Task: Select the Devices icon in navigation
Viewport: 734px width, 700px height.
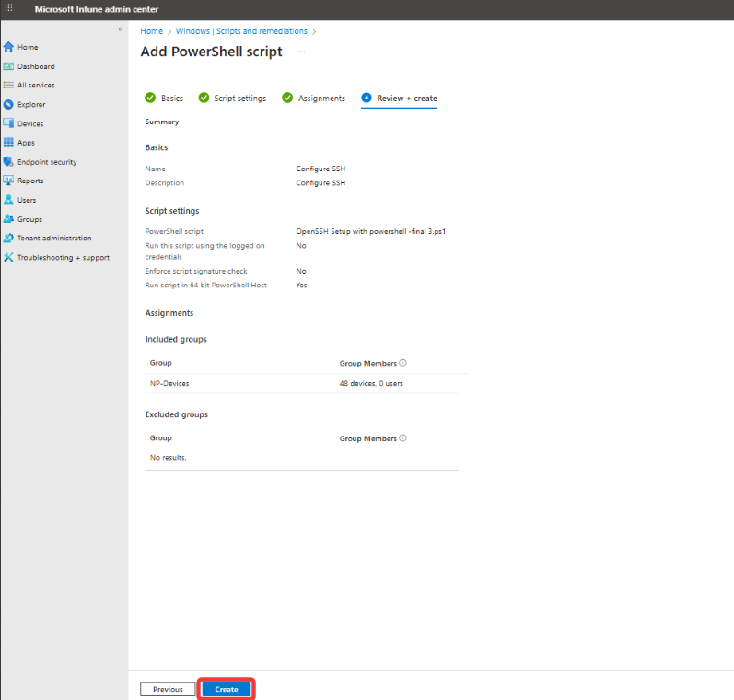Action: pos(8,123)
